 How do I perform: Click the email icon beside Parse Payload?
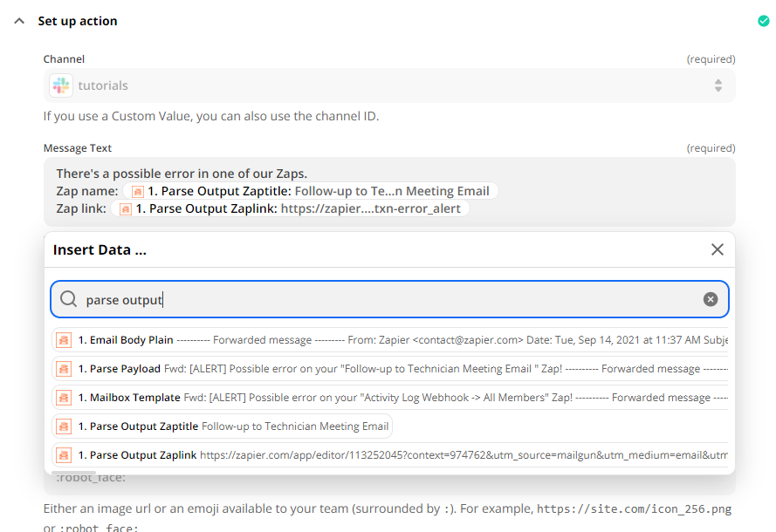click(64, 369)
